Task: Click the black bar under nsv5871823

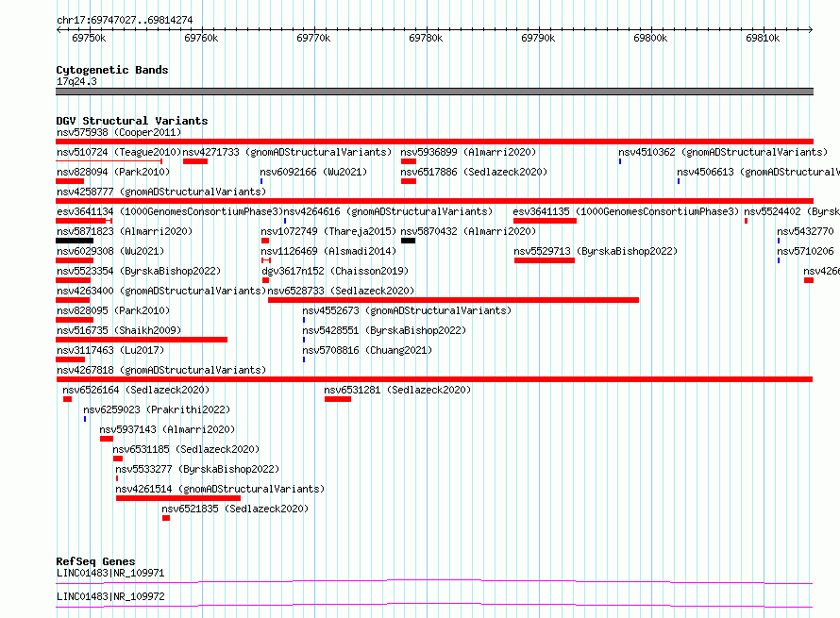Action: click(75, 241)
